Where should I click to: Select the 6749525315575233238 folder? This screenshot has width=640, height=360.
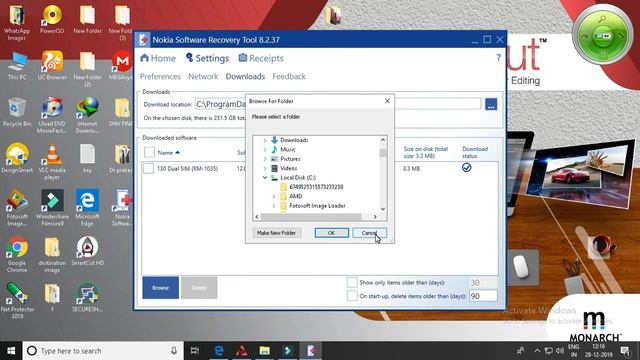pyautogui.click(x=316, y=187)
